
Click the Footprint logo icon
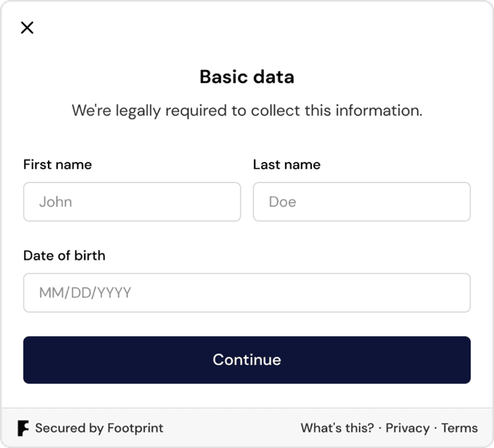pyautogui.click(x=23, y=428)
